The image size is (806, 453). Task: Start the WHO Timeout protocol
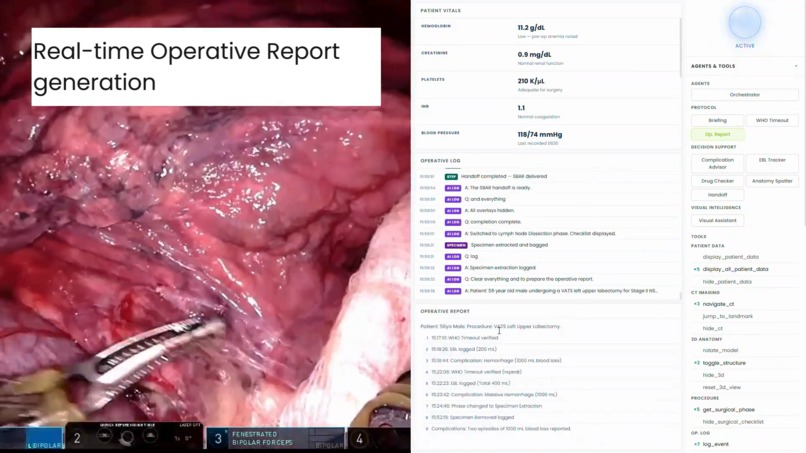(x=772, y=120)
